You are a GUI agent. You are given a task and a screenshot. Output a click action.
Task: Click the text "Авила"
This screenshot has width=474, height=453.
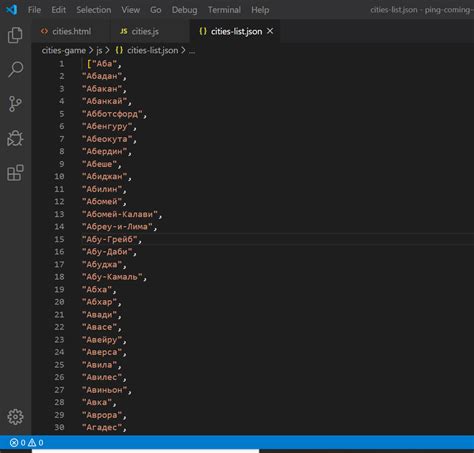[99, 365]
